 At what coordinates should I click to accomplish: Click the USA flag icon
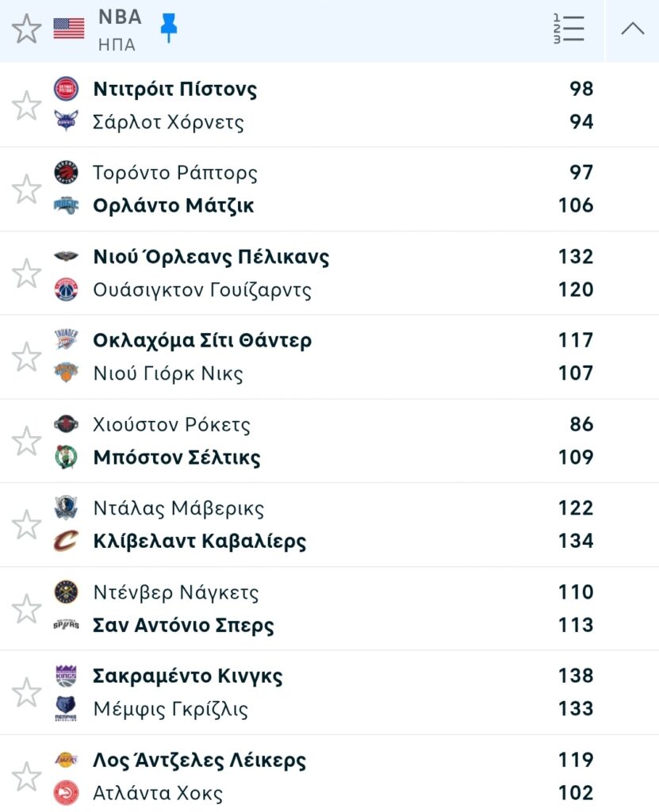pos(69,29)
